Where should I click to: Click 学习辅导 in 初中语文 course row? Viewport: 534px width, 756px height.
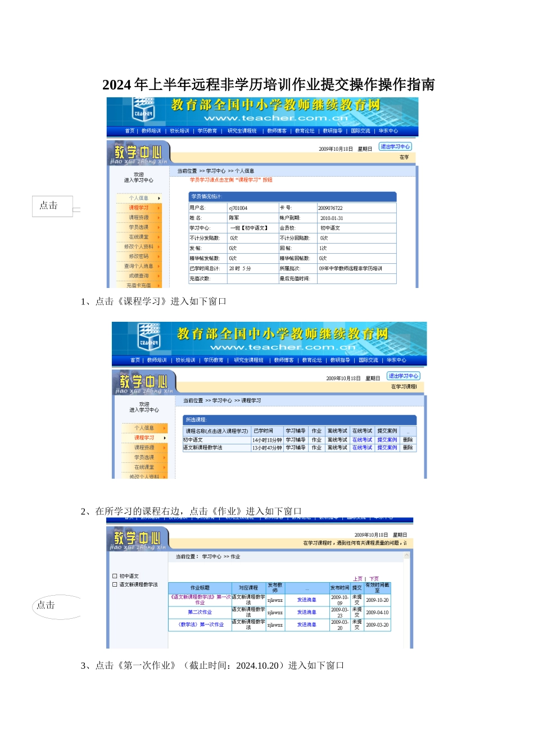pos(296,440)
